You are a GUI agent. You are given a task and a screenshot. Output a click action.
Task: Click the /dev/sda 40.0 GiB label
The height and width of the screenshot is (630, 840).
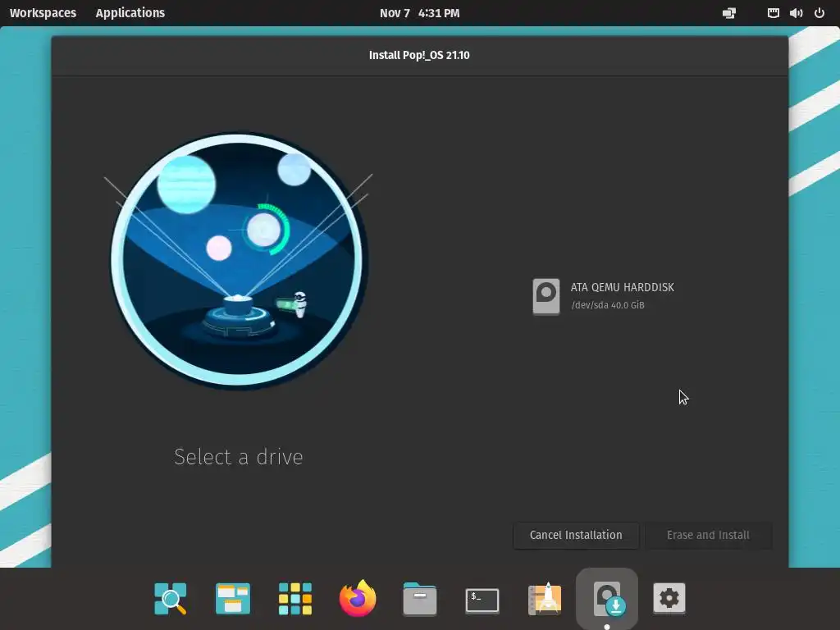pos(608,305)
